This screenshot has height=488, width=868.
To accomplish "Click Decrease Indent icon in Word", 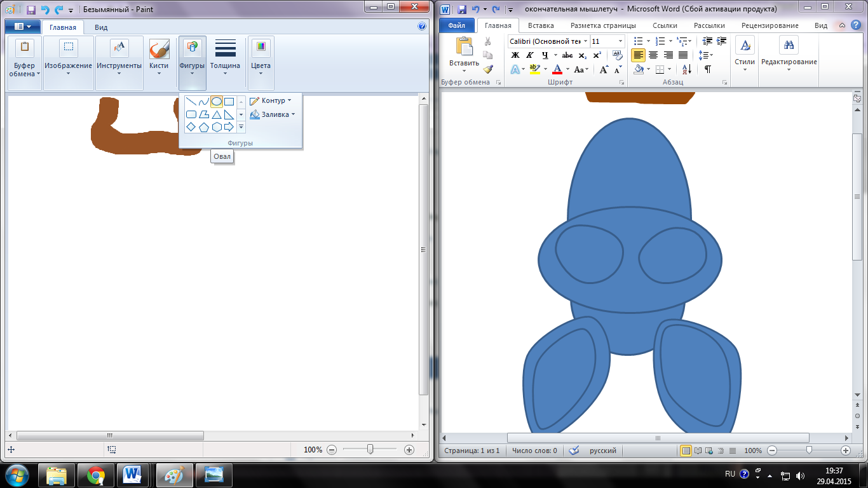I will 707,41.
